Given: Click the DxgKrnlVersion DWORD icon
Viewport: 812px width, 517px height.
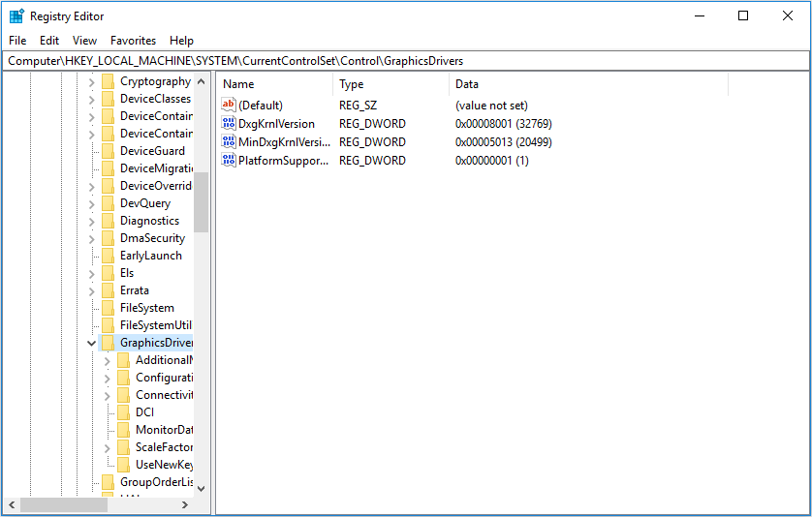Looking at the screenshot, I should pos(229,123).
